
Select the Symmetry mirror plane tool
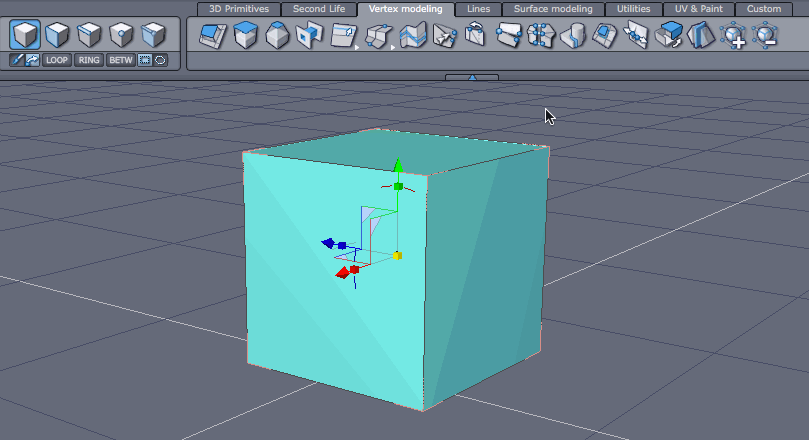[701, 36]
